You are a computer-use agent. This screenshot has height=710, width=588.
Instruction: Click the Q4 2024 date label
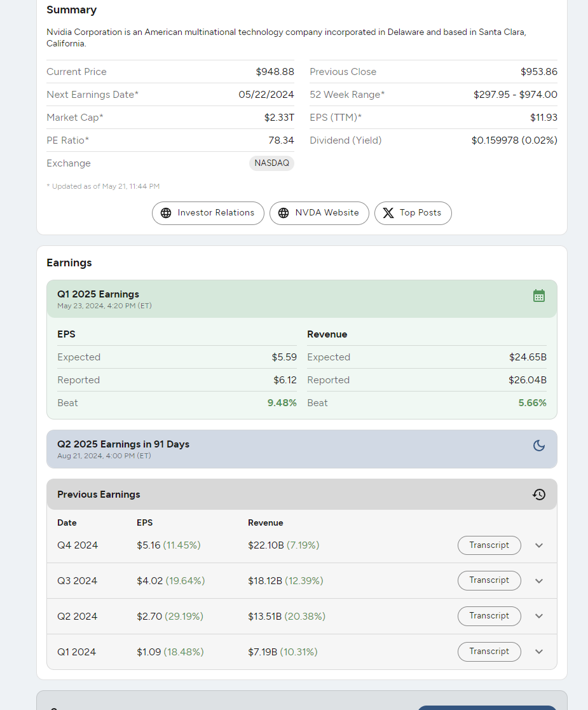click(78, 545)
